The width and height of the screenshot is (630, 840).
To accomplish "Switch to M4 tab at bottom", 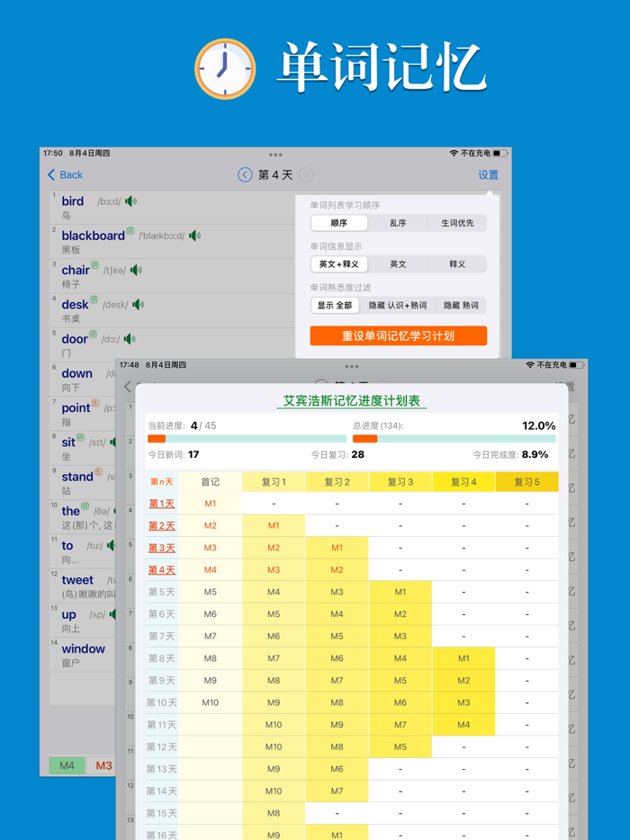I will point(67,765).
